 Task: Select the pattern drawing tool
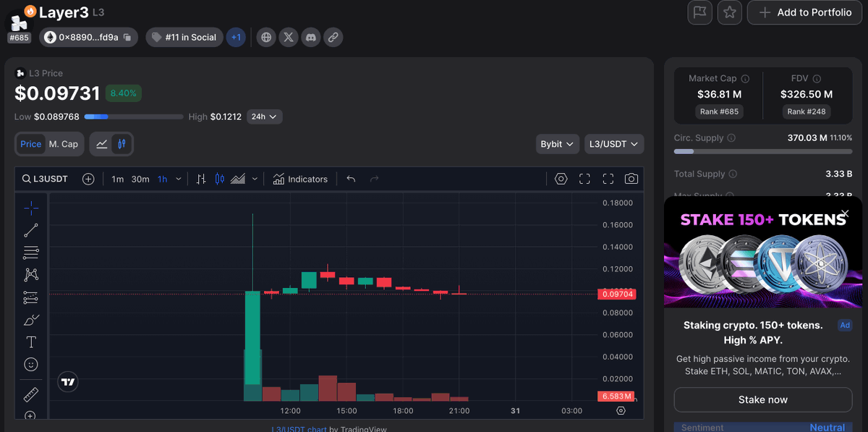[31, 275]
